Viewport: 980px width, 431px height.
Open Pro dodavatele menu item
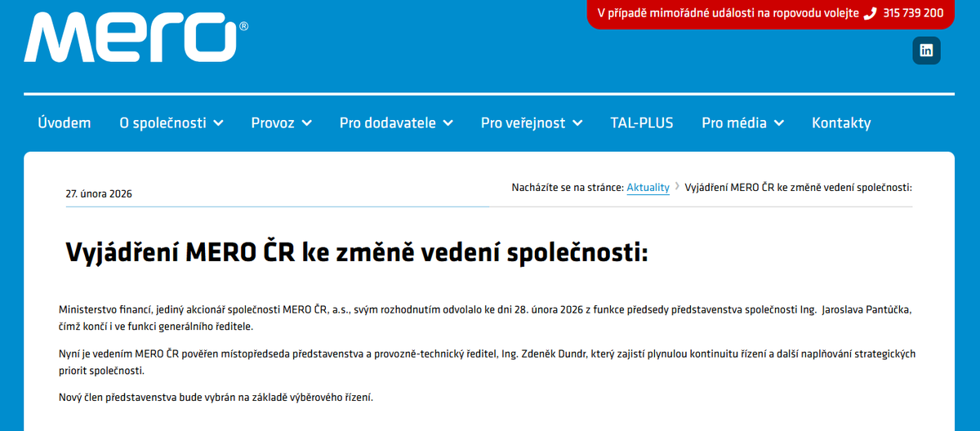click(388, 123)
